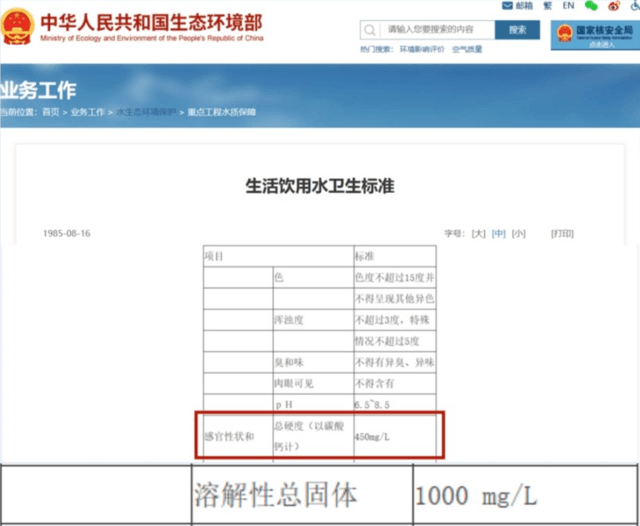Viewport: 640px width, 526px height.
Task: Select hot search 环境影响评价
Action: 422,49
